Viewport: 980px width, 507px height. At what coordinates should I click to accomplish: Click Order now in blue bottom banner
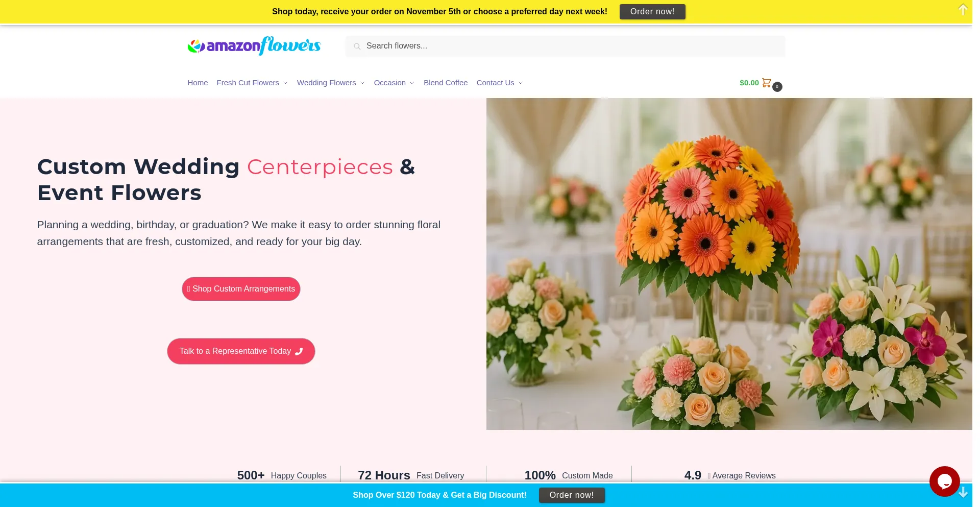tap(572, 495)
